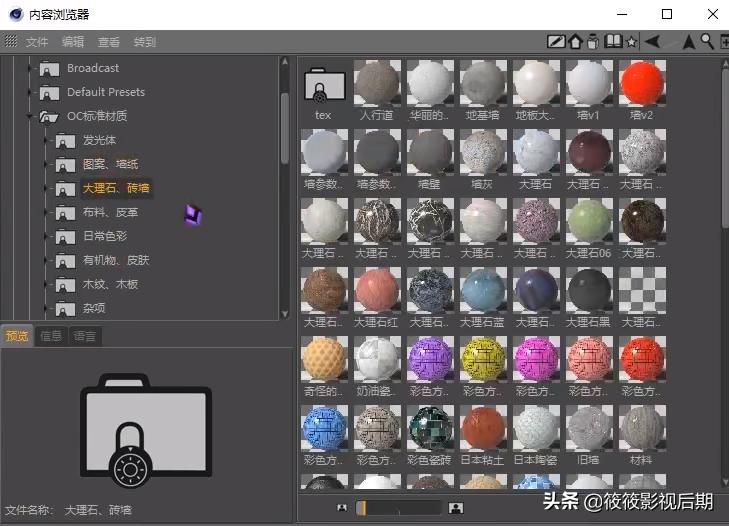Select the 墙灰 speckled material
729x526 pixels.
click(483, 152)
